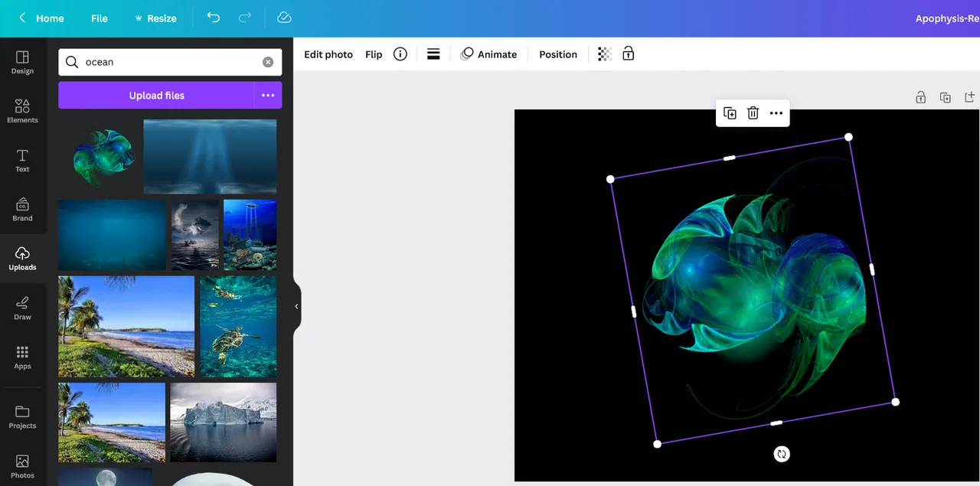Open the Brand panel

[x=22, y=210]
